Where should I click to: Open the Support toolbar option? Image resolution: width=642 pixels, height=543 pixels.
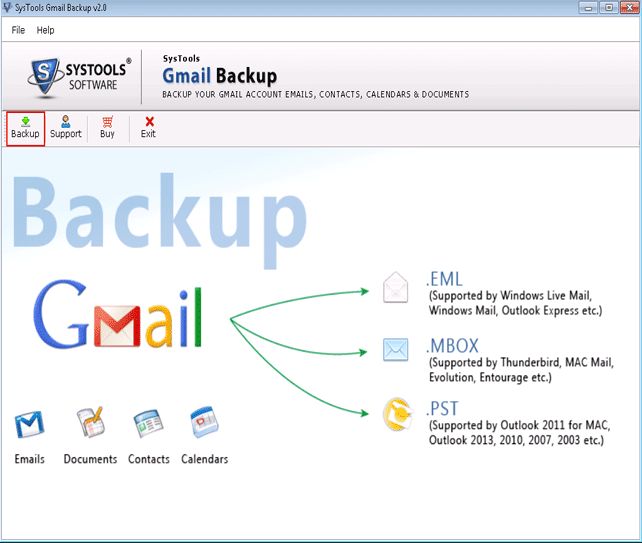pyautogui.click(x=66, y=128)
